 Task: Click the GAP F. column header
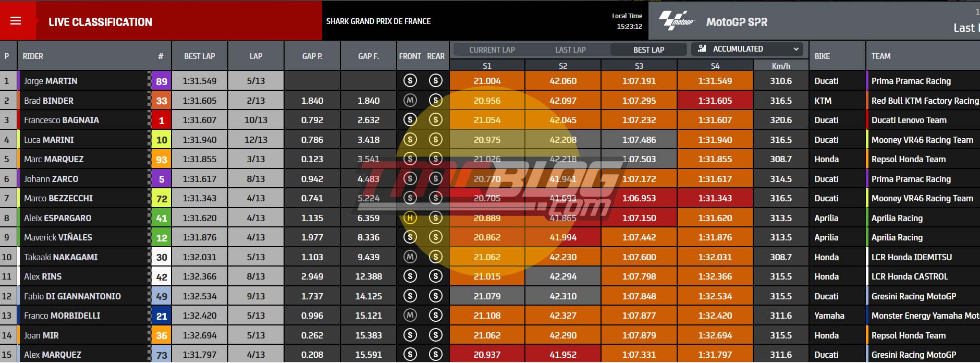369,56
